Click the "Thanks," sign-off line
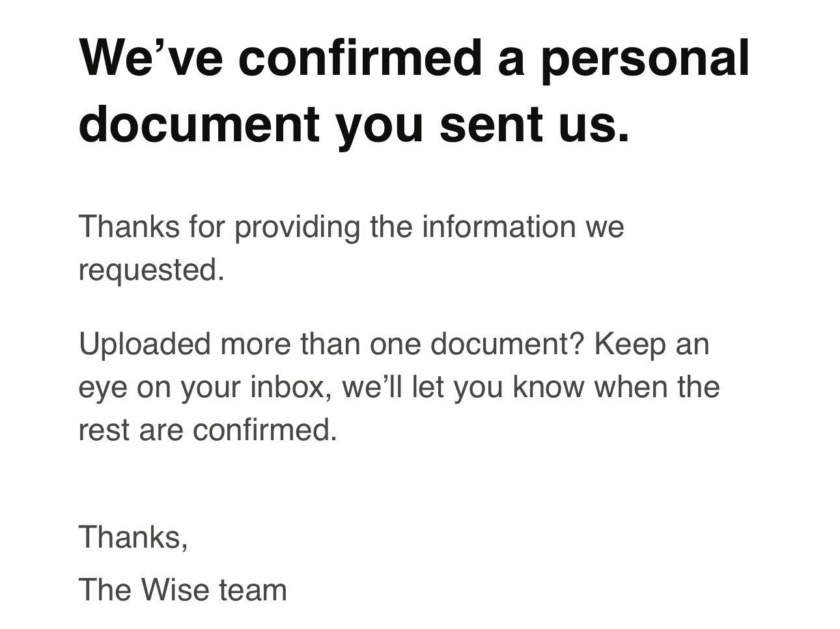 pos(133,537)
